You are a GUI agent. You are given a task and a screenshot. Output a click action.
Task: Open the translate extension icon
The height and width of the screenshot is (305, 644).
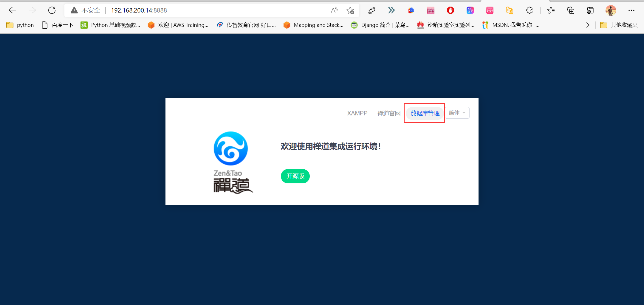pos(371,10)
